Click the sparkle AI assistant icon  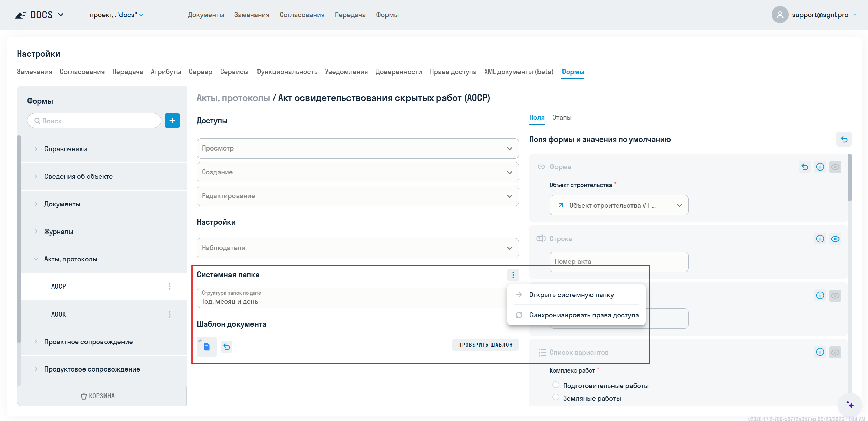[x=850, y=405]
